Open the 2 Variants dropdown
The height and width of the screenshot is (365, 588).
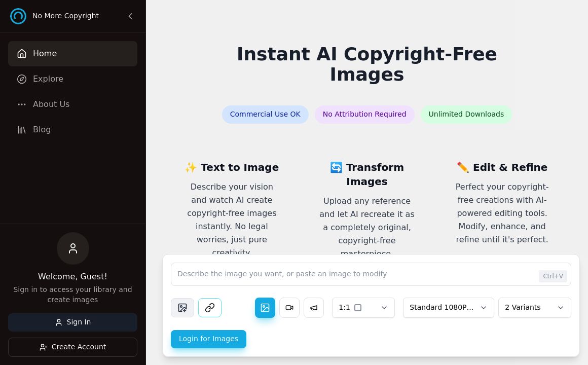[x=534, y=308]
